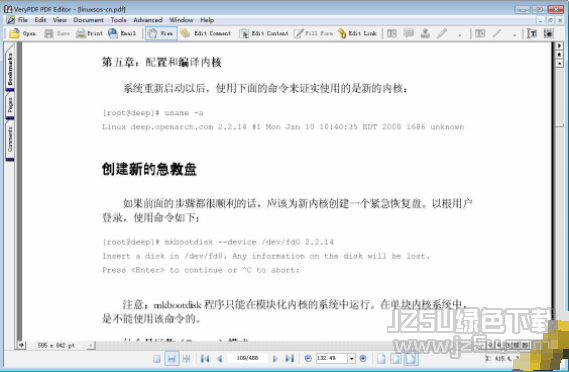Click the page size 595 x 842 pt
Image resolution: width=569 pixels, height=372 pixels.
56,346
